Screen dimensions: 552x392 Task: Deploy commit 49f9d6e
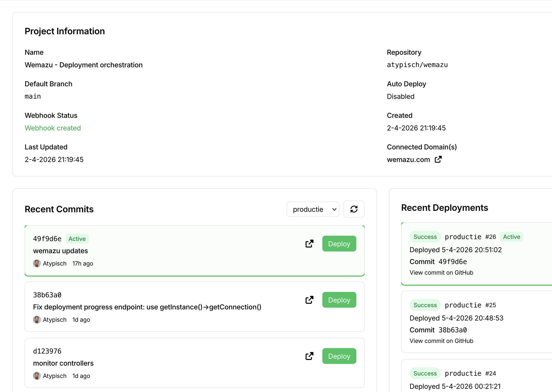(x=339, y=244)
